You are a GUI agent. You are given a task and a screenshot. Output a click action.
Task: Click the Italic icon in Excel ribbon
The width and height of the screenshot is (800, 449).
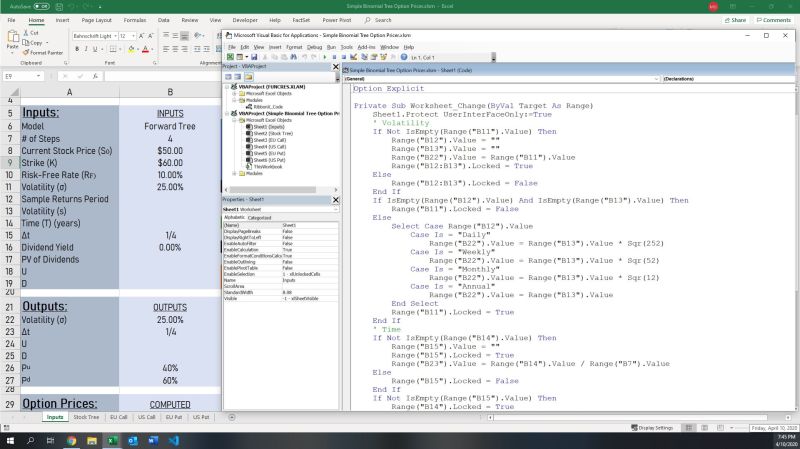coord(86,49)
